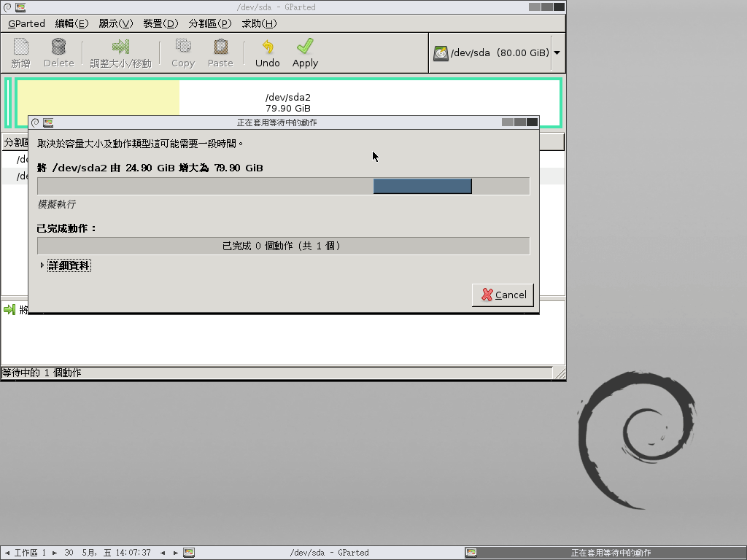Open the 求助(H) help menu
The image size is (747, 560).
point(259,23)
